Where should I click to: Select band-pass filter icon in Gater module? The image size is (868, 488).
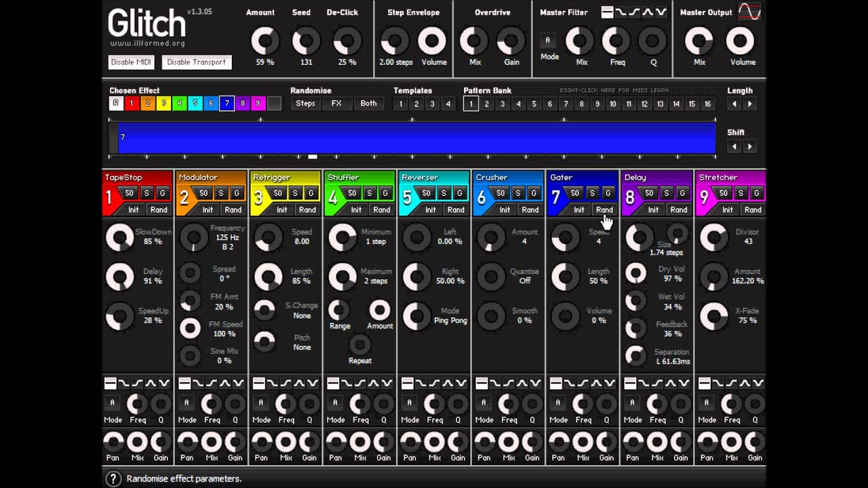click(x=597, y=384)
